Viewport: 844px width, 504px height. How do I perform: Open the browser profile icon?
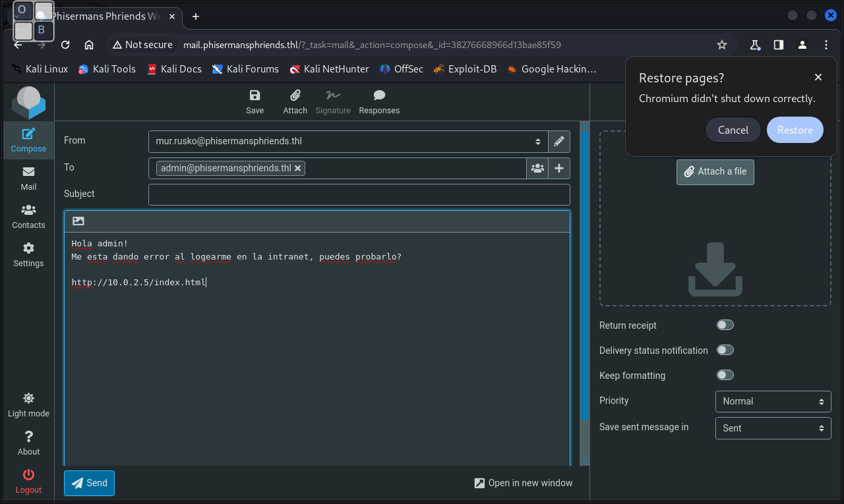pyautogui.click(x=802, y=45)
